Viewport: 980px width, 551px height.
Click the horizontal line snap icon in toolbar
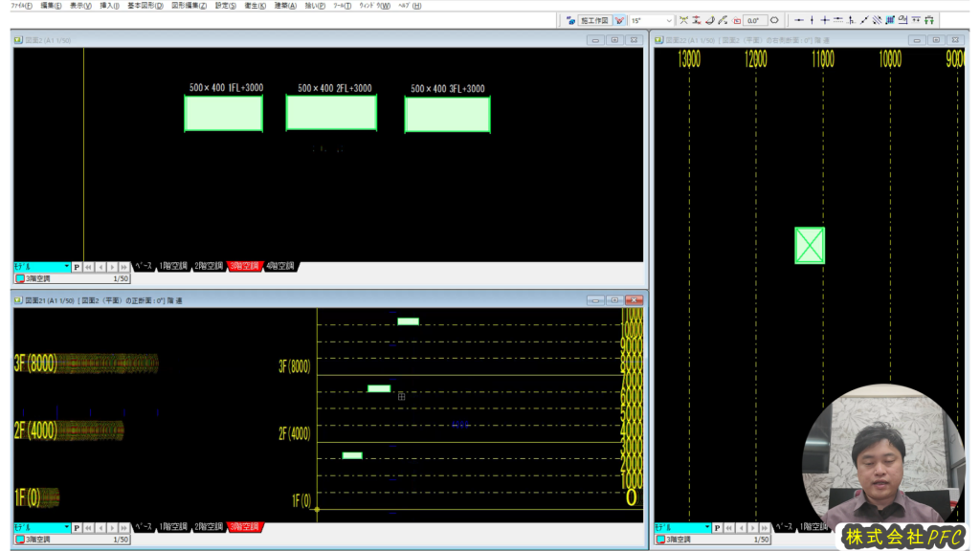tap(799, 20)
